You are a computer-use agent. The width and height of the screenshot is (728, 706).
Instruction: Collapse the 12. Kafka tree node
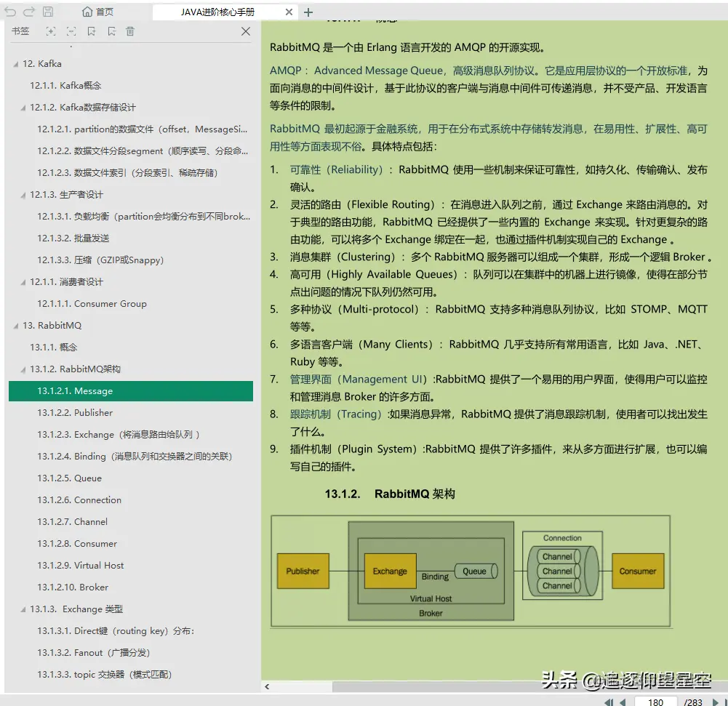[x=16, y=64]
